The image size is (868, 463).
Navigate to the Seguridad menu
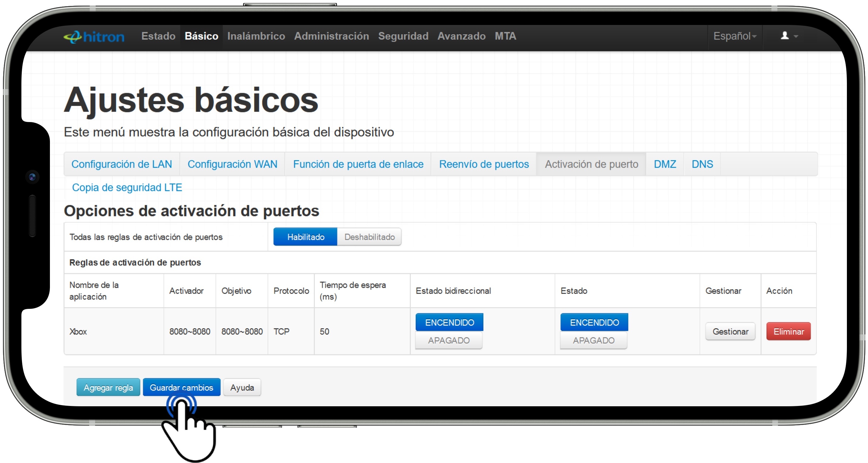(403, 36)
